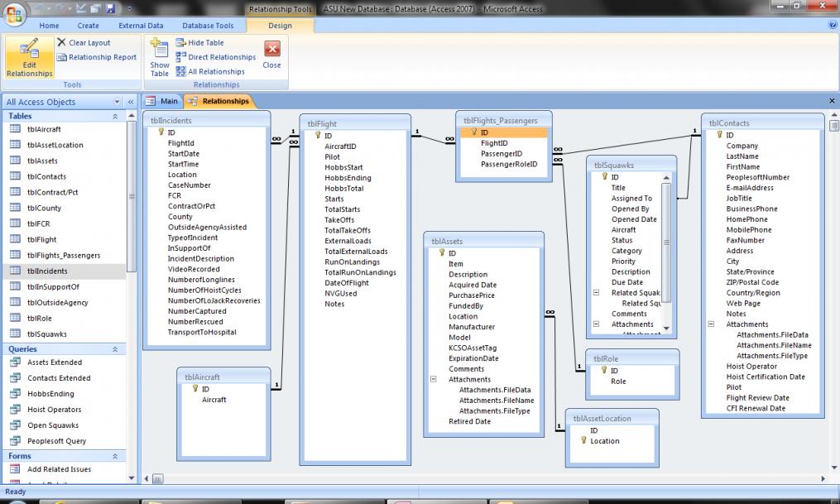Collapse the Forms group header
This screenshot has height=504, width=840.
[115, 456]
